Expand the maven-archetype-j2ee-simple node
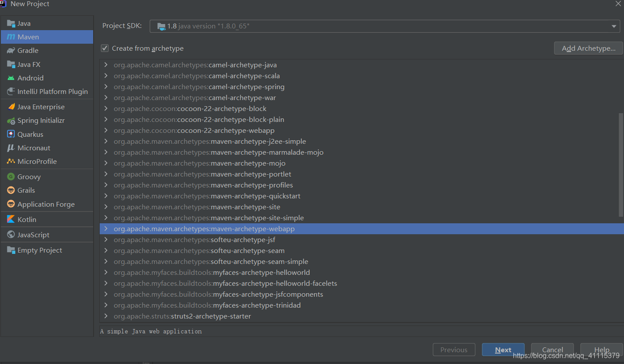624x364 pixels. click(106, 141)
